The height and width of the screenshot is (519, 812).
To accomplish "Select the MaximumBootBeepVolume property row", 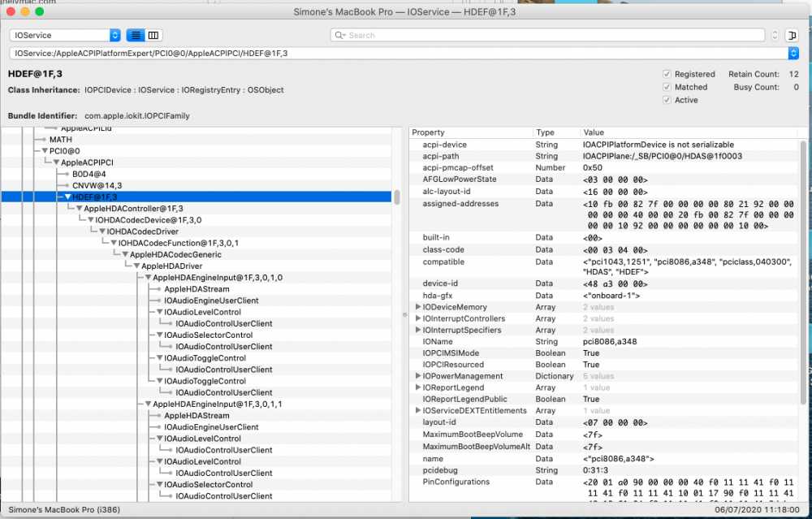I will point(604,435).
